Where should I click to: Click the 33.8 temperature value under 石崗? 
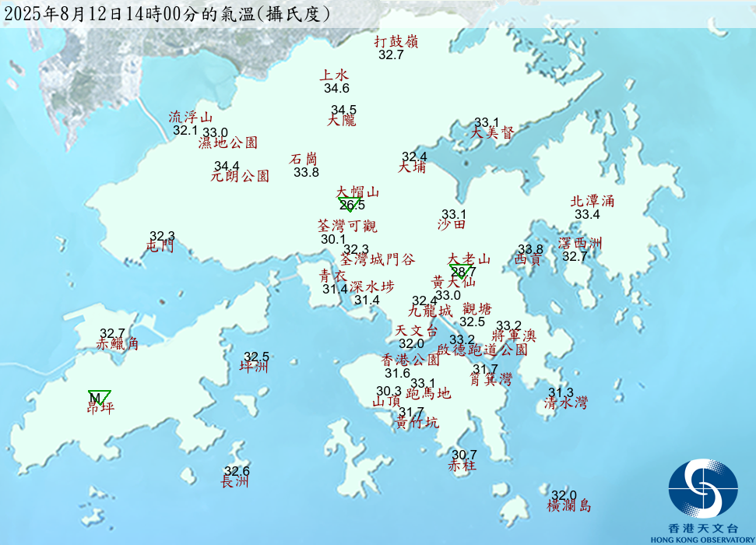click(306, 172)
